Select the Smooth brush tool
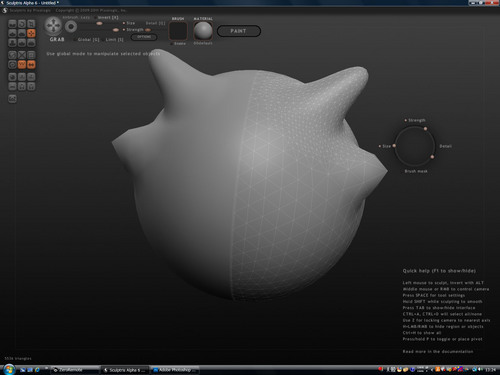Screen dimensions: 500x375 coord(31,42)
